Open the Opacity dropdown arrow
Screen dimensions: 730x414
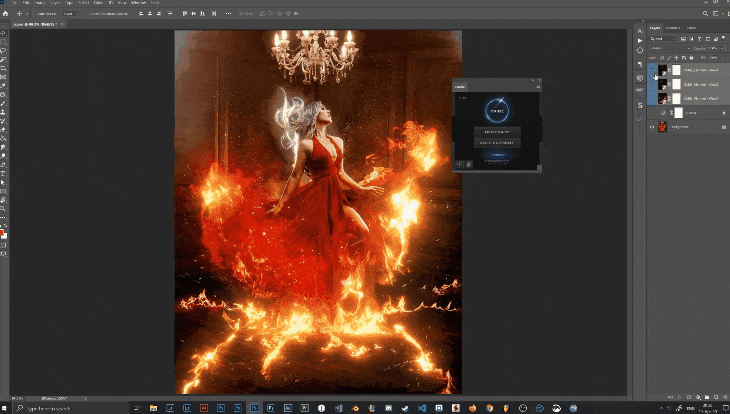coord(722,48)
